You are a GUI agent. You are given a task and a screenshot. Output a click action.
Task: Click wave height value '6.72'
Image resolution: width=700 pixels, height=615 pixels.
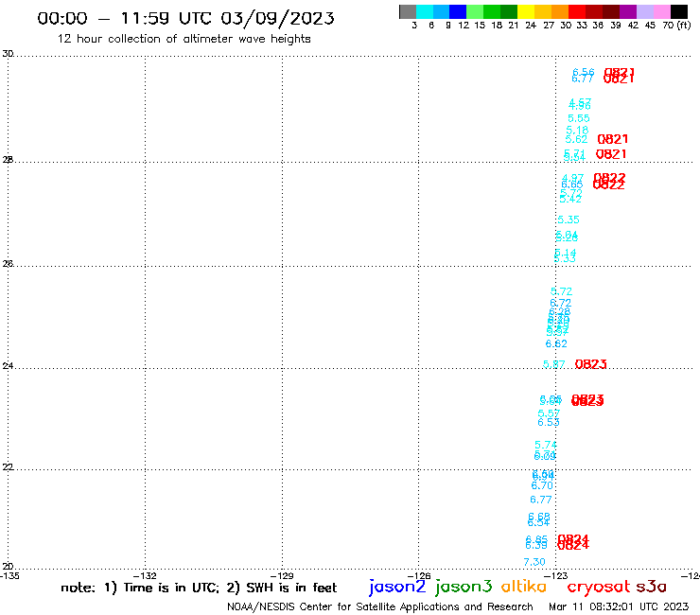560,304
